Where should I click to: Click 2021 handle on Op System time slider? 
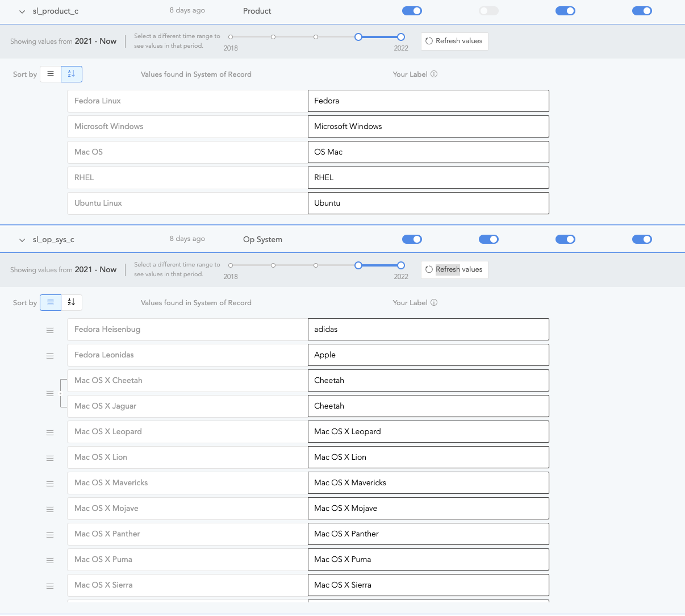coord(358,265)
